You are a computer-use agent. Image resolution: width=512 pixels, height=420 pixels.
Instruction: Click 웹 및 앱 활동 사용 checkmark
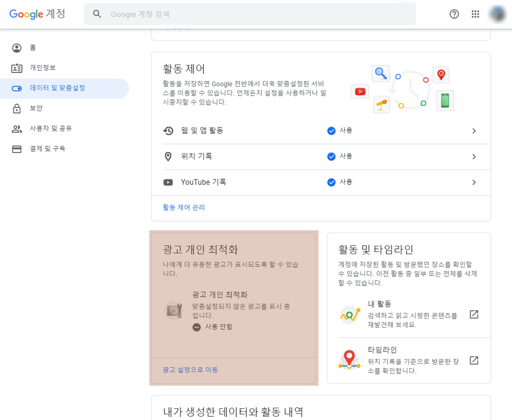331,131
